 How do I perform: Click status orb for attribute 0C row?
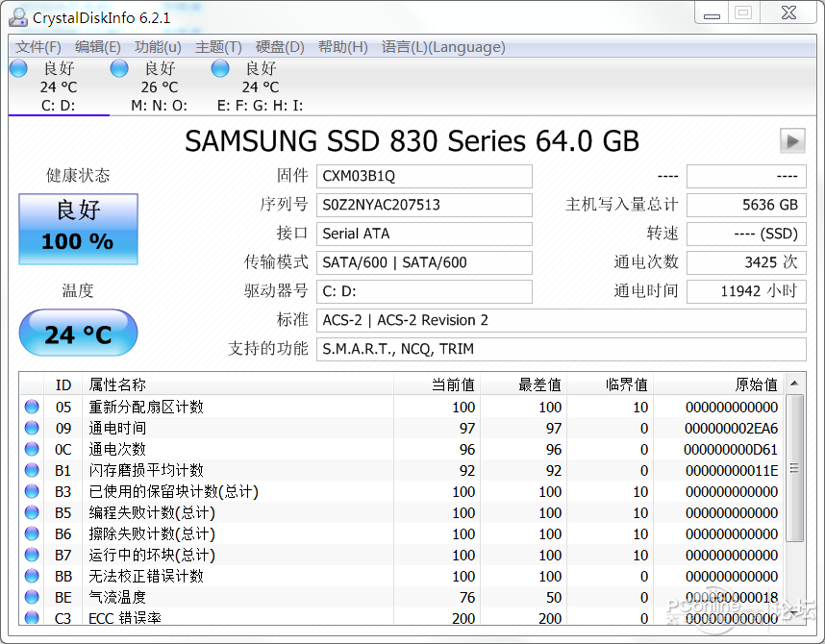(x=32, y=449)
